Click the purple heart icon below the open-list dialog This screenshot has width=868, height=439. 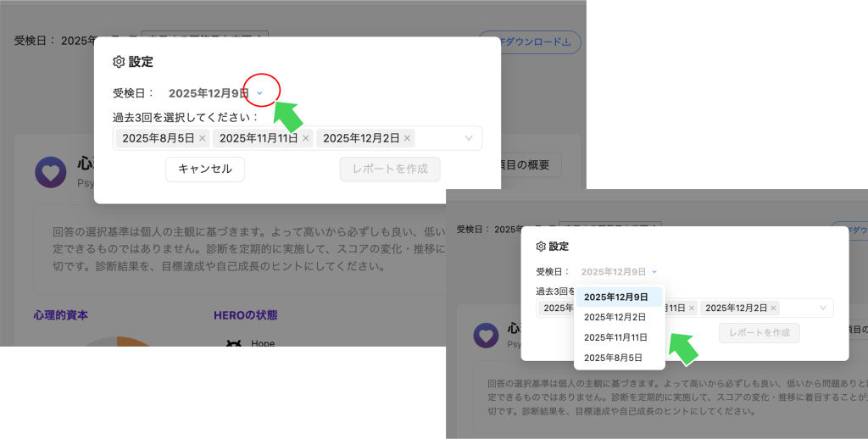point(486,336)
